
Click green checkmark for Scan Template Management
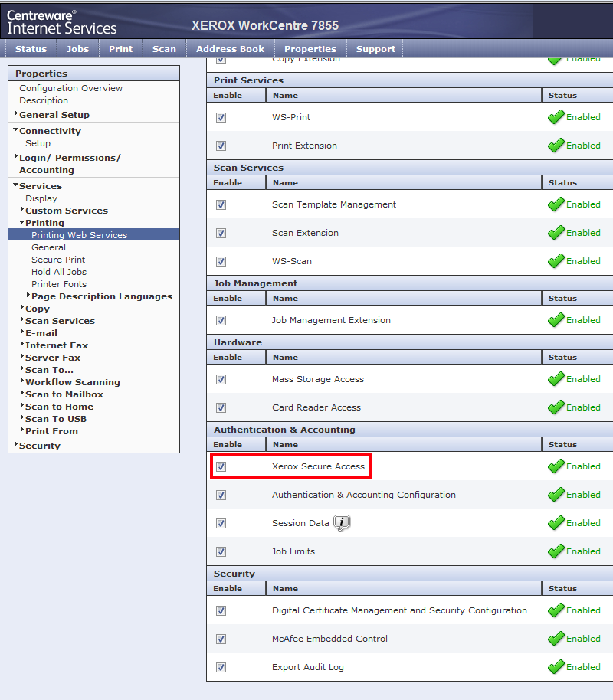(x=556, y=204)
